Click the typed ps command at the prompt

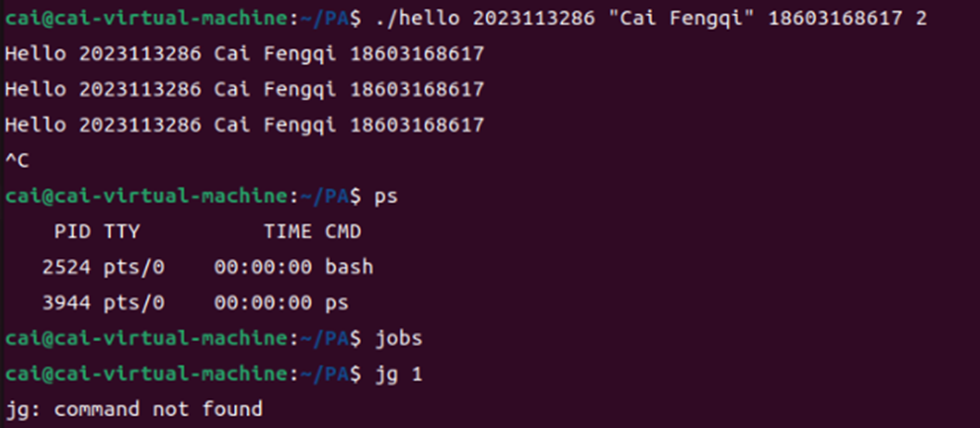click(385, 196)
